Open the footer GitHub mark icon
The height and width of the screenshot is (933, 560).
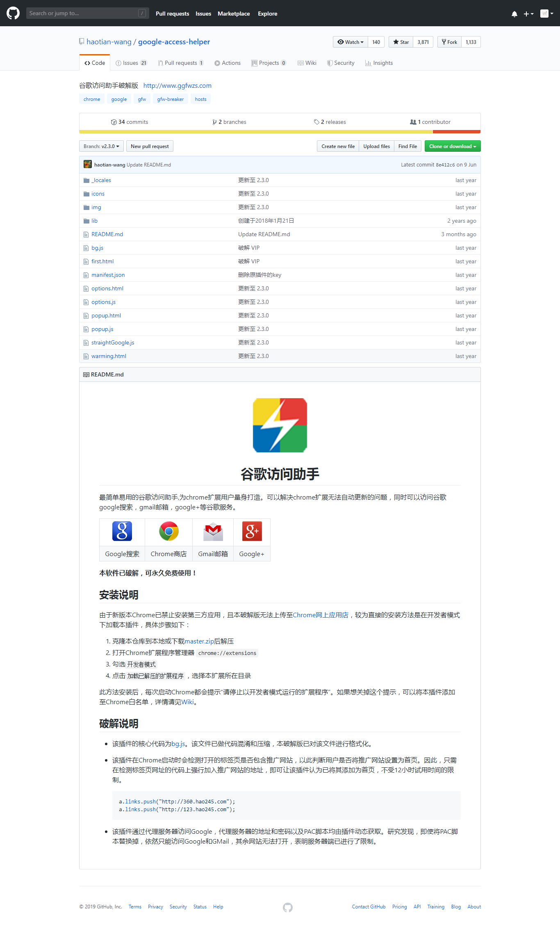288,907
